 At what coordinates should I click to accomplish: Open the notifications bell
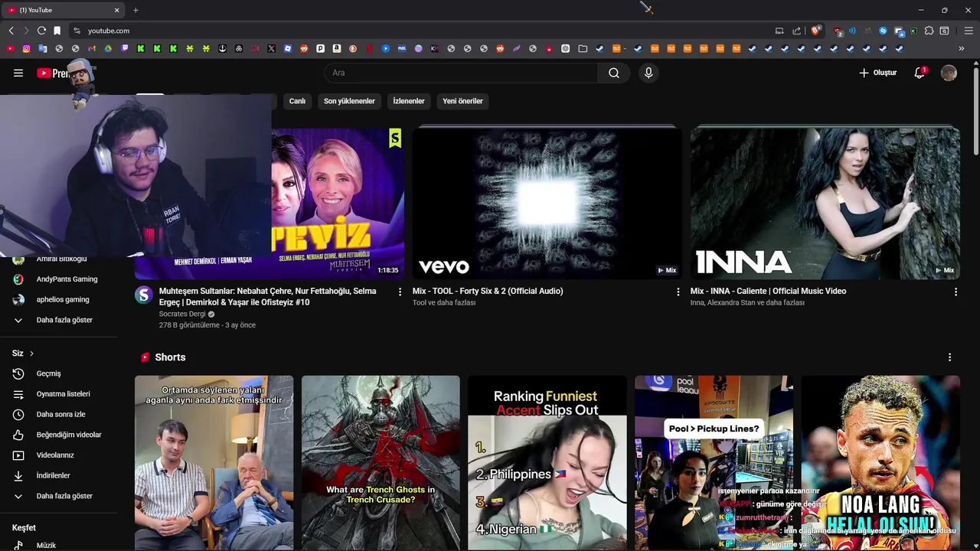point(920,73)
